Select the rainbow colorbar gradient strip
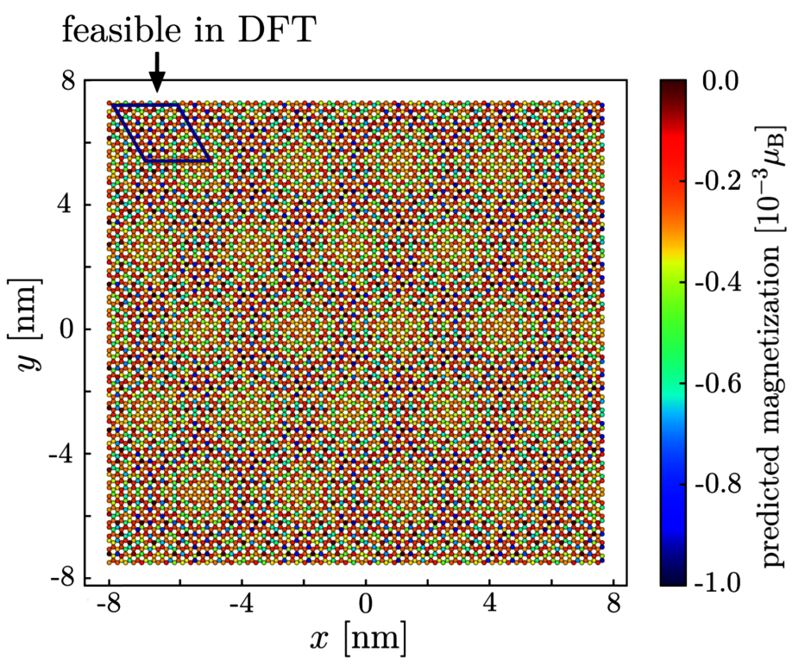The width and height of the screenshot is (811, 672). point(673,333)
